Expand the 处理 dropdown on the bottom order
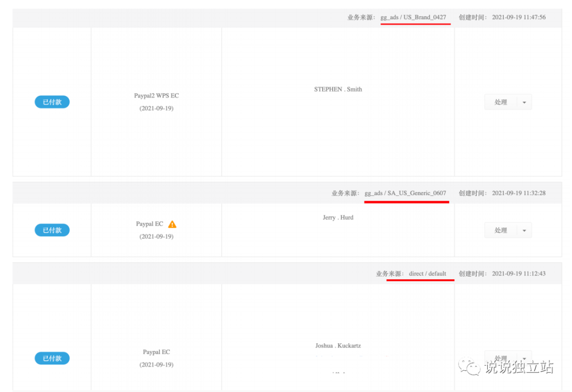 click(525, 358)
